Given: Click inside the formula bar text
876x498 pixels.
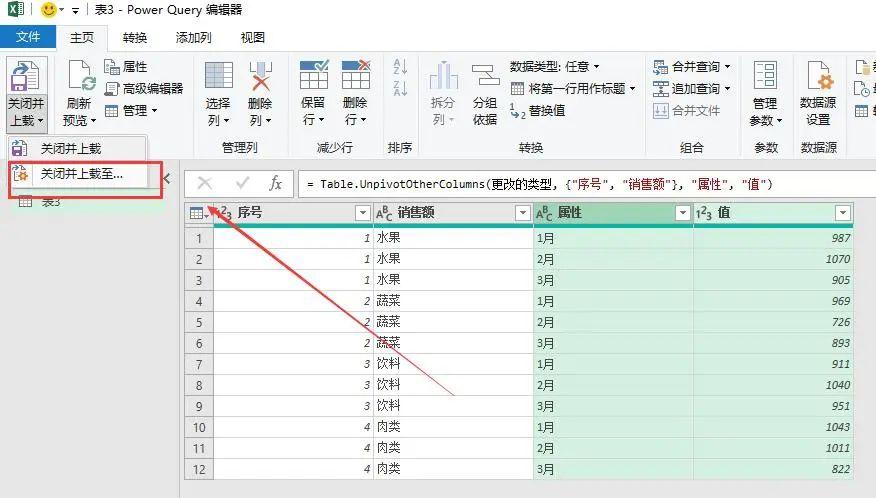Looking at the screenshot, I should pos(580,185).
